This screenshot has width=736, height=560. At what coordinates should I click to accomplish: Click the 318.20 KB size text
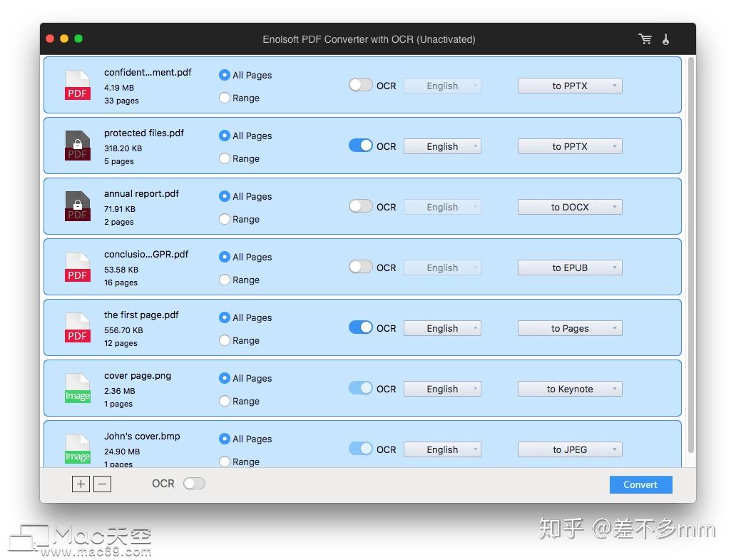pyautogui.click(x=123, y=148)
